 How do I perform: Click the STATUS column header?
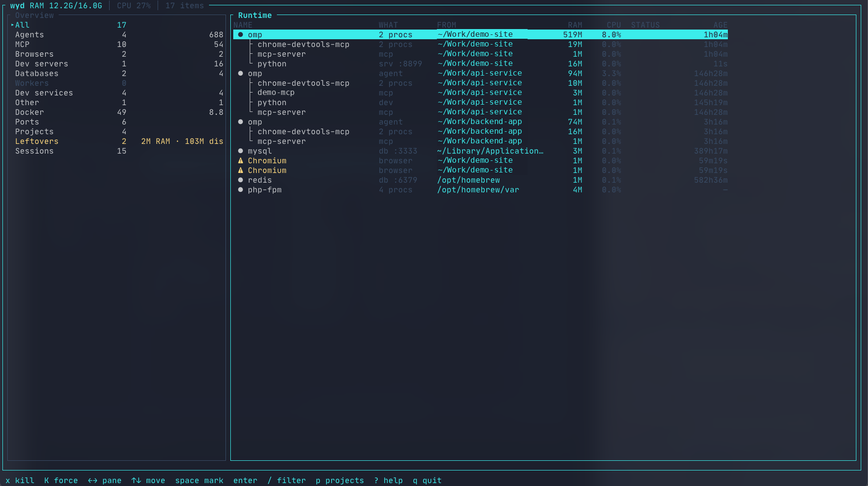645,25
